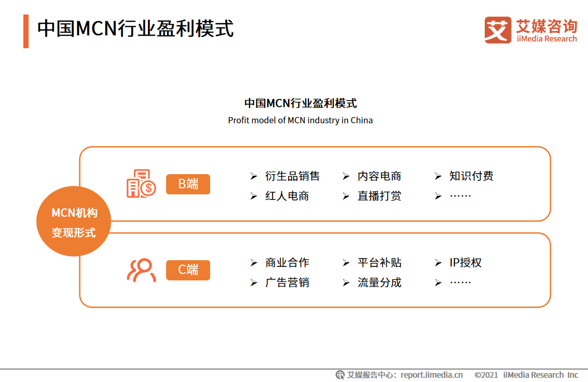Open the report.iimedia.cn link
The image size is (588, 382).
click(431, 375)
